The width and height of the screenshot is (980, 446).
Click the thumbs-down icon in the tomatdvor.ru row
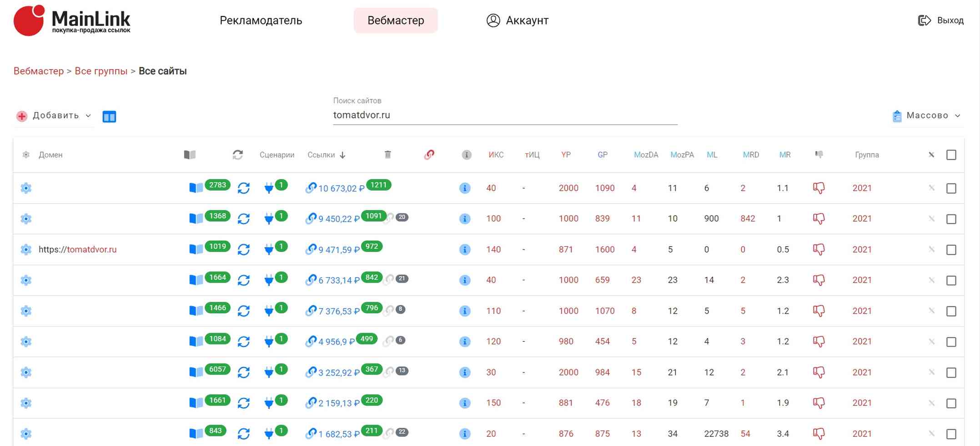click(819, 249)
